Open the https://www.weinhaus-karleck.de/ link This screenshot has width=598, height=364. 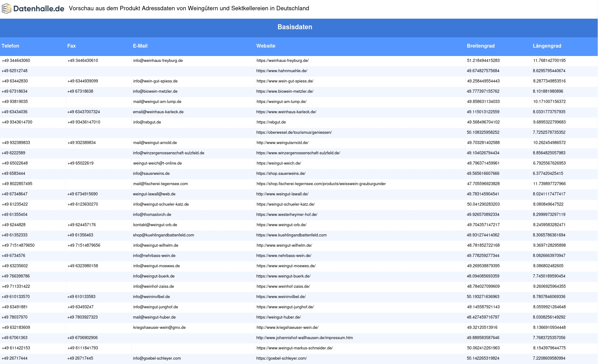(286, 112)
